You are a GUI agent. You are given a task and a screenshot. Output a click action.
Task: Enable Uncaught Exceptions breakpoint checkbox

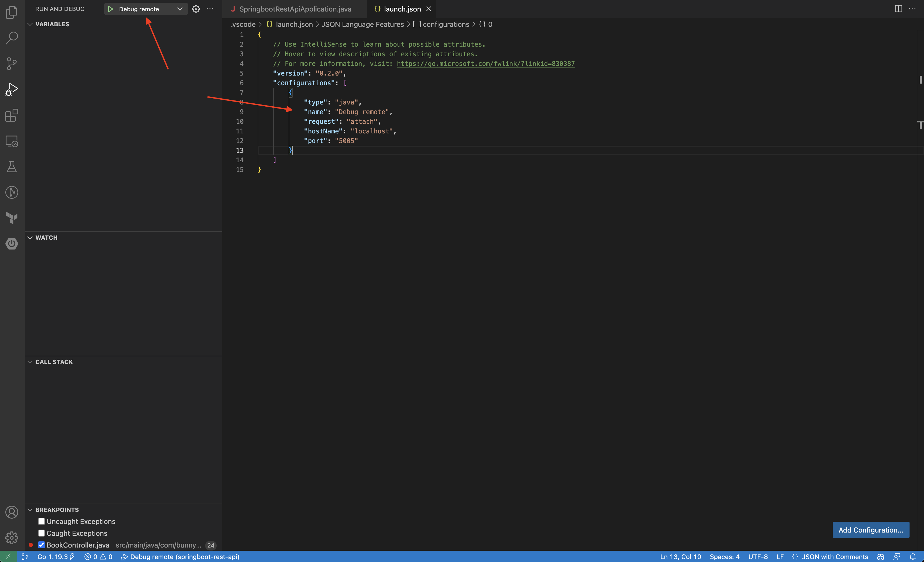[x=42, y=522]
